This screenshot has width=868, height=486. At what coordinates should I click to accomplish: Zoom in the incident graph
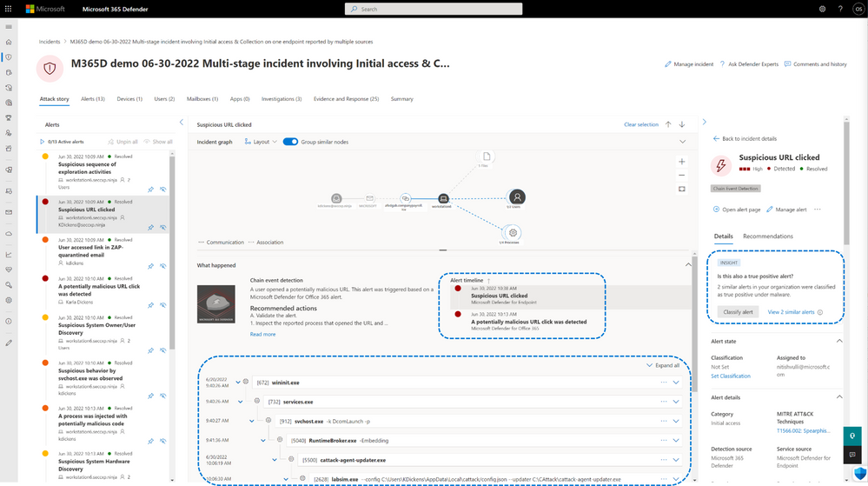pos(682,162)
